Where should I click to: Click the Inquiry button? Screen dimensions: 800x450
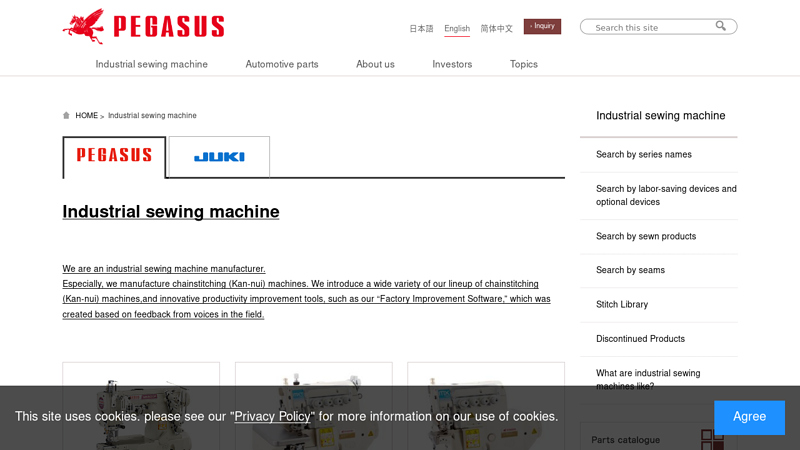tap(542, 26)
